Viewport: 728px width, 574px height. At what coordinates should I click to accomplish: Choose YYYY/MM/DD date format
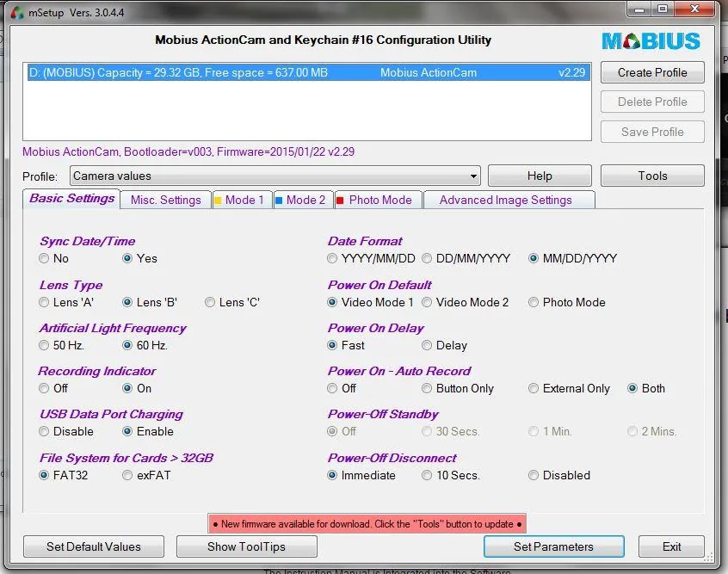(x=372, y=259)
